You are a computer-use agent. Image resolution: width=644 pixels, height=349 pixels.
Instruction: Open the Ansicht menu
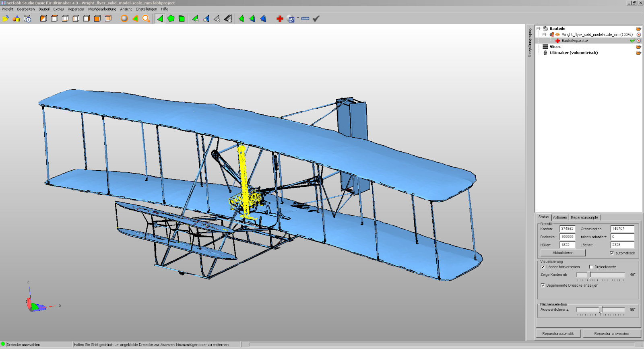tap(126, 9)
